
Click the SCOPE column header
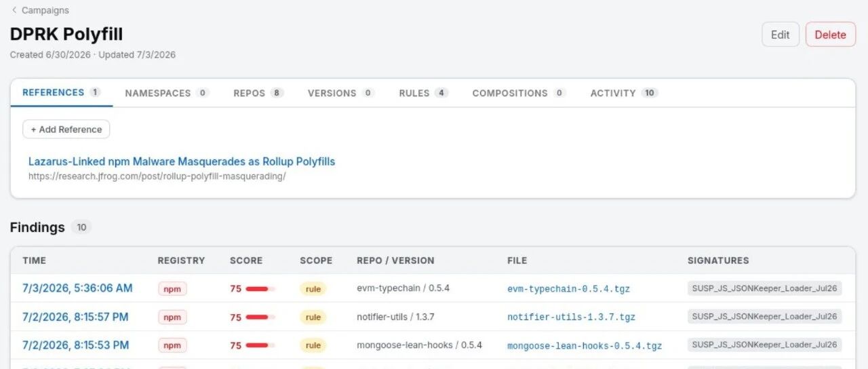coord(316,260)
